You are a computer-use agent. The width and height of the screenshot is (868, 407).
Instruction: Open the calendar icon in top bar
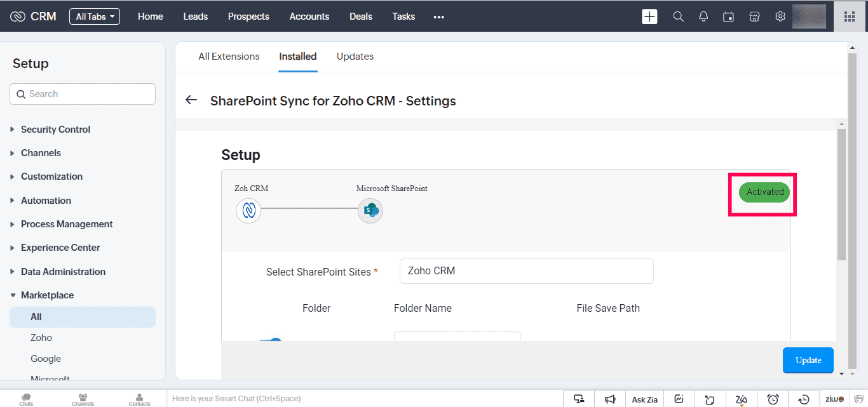pyautogui.click(x=729, y=17)
